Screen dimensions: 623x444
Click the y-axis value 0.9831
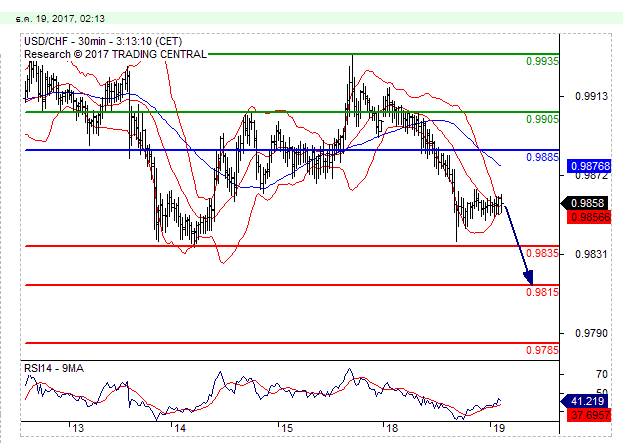tap(591, 254)
